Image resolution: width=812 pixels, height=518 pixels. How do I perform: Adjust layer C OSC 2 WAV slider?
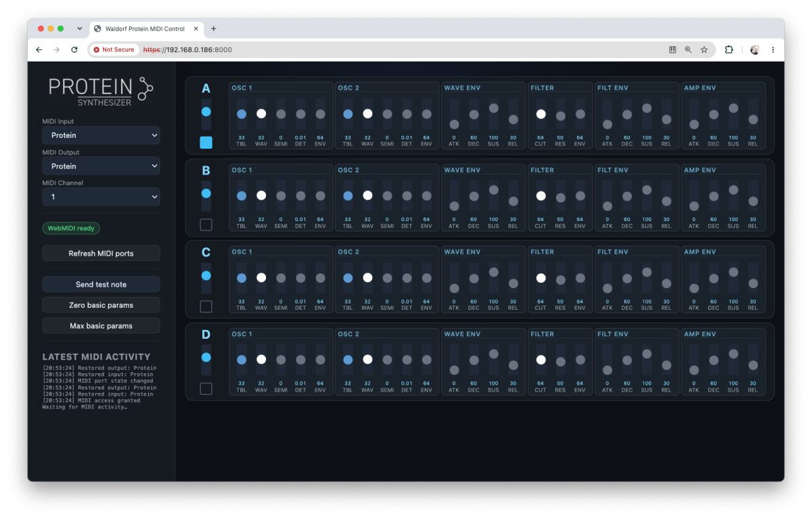[367, 278]
